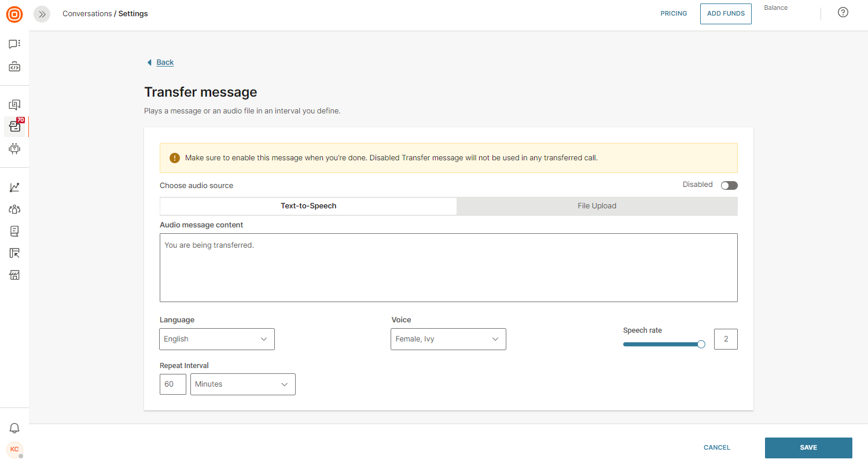Open the People icon in sidebar

click(x=14, y=210)
